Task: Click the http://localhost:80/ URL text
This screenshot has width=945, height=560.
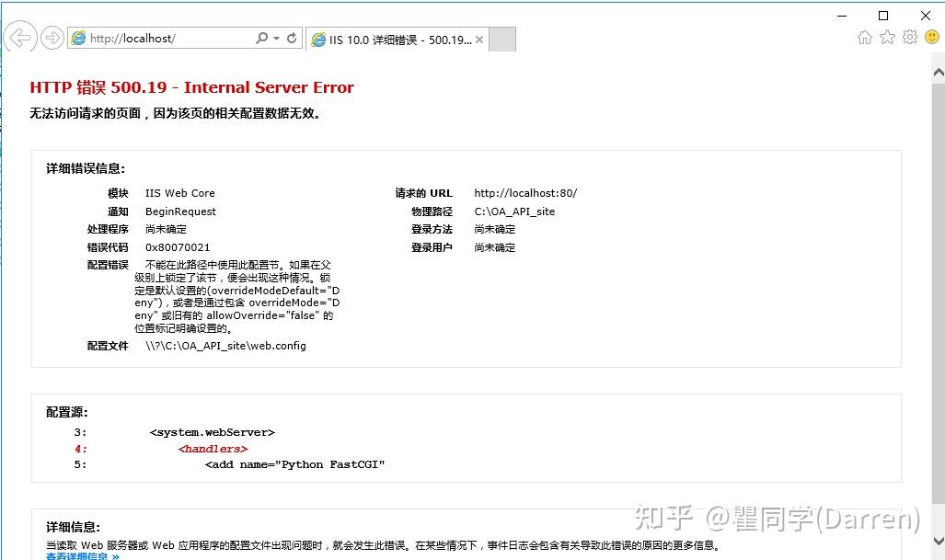Action: click(x=525, y=193)
